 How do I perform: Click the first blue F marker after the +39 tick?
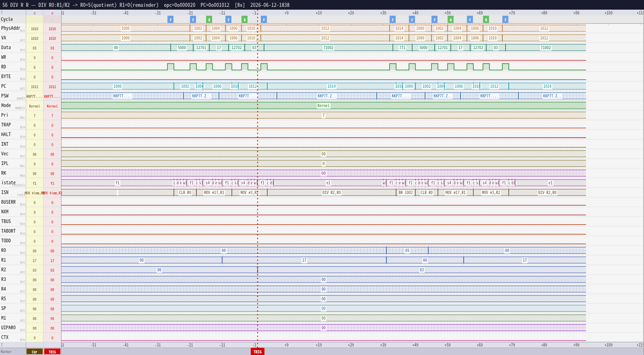coord(392,20)
